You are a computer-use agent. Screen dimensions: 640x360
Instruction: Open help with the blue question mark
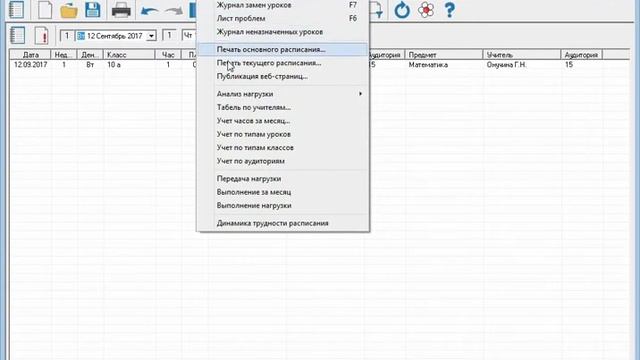449,10
